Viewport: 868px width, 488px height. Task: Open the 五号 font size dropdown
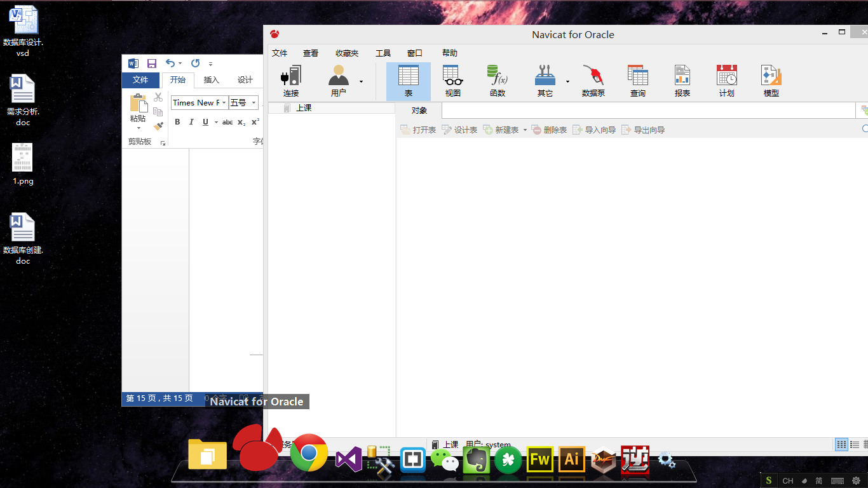point(254,103)
